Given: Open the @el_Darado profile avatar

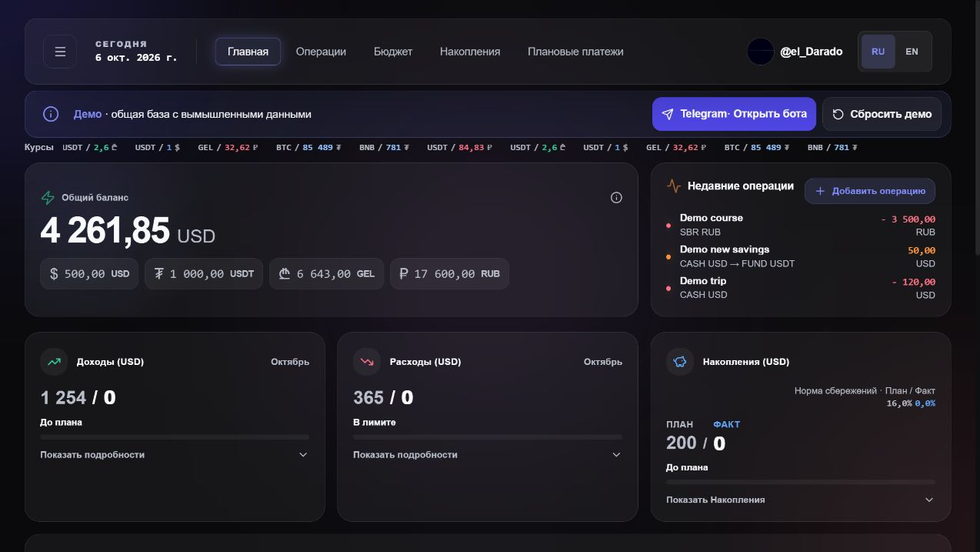Looking at the screenshot, I should [x=760, y=52].
